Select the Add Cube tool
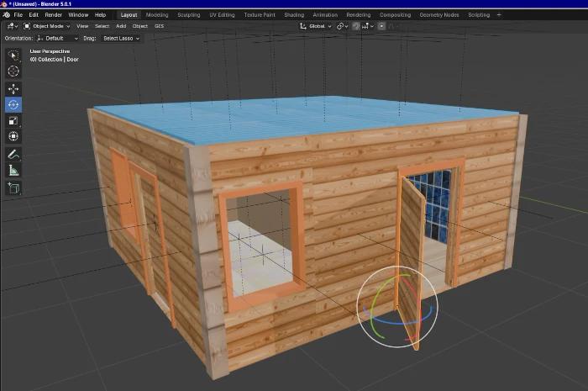588x391 pixels. 13,188
